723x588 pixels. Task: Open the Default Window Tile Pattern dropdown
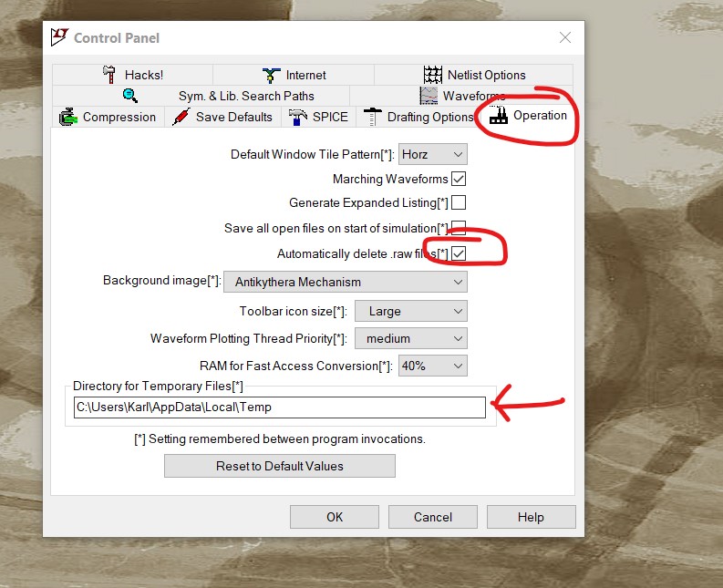[x=432, y=154]
